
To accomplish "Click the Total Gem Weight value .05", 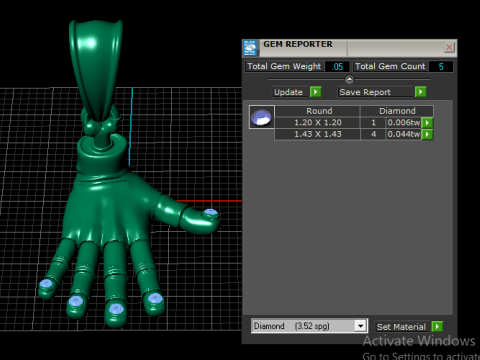I will click(x=337, y=67).
